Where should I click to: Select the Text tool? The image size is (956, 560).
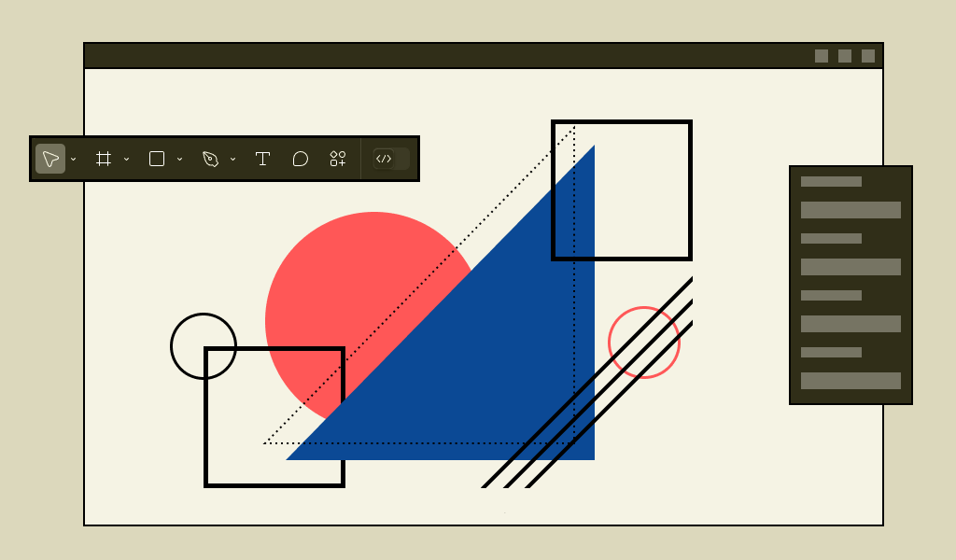click(x=262, y=159)
